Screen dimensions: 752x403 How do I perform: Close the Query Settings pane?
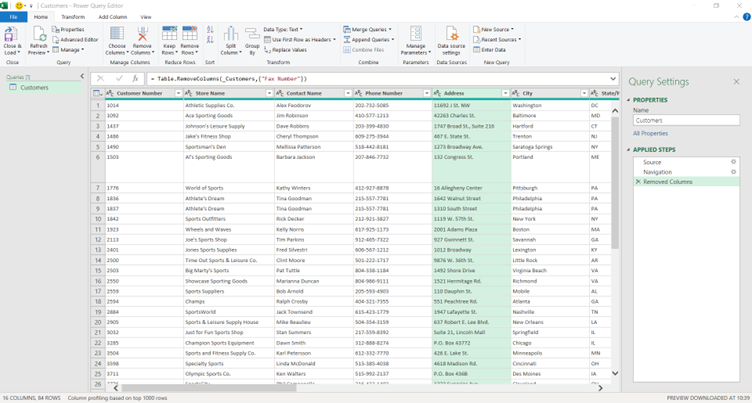pos(736,82)
